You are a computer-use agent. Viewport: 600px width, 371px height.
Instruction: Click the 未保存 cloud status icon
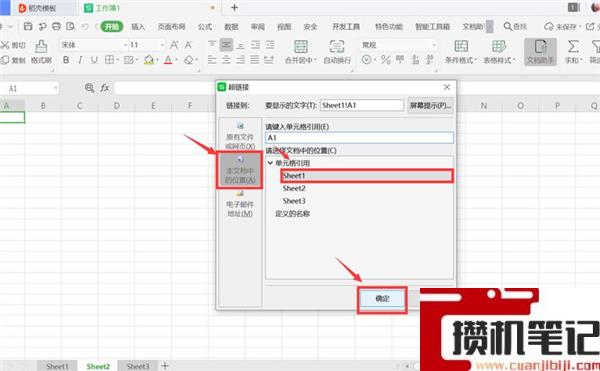click(x=549, y=26)
